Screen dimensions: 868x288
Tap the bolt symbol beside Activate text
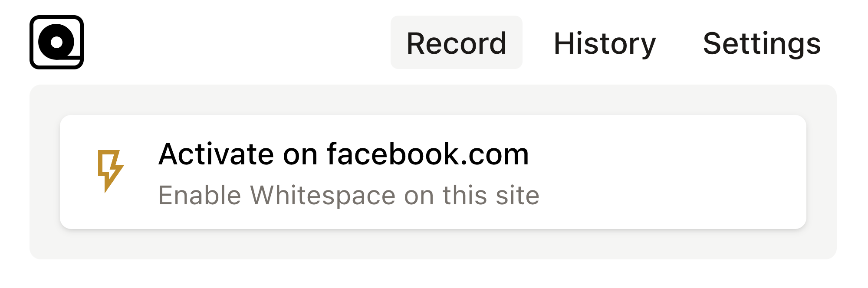110,170
